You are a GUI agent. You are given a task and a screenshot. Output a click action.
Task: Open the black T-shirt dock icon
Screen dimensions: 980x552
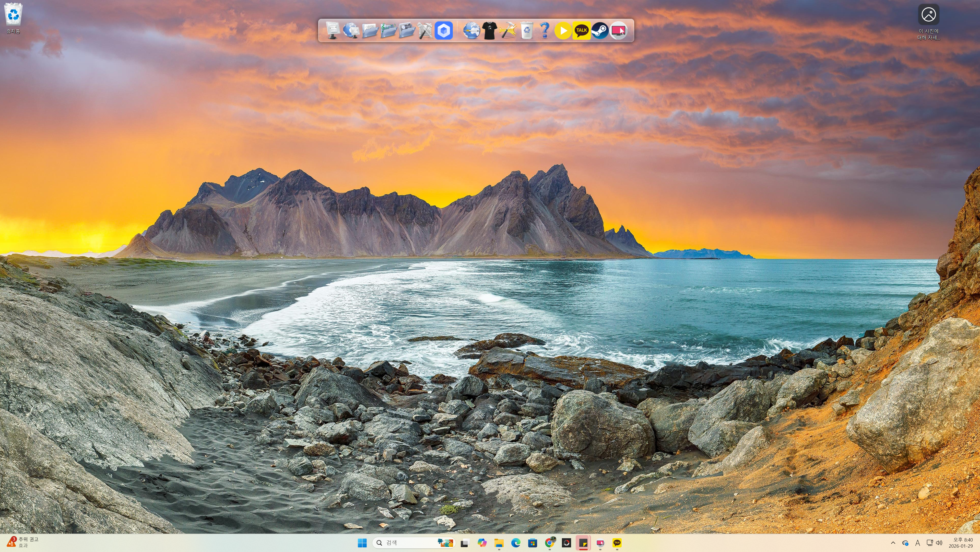coord(490,30)
